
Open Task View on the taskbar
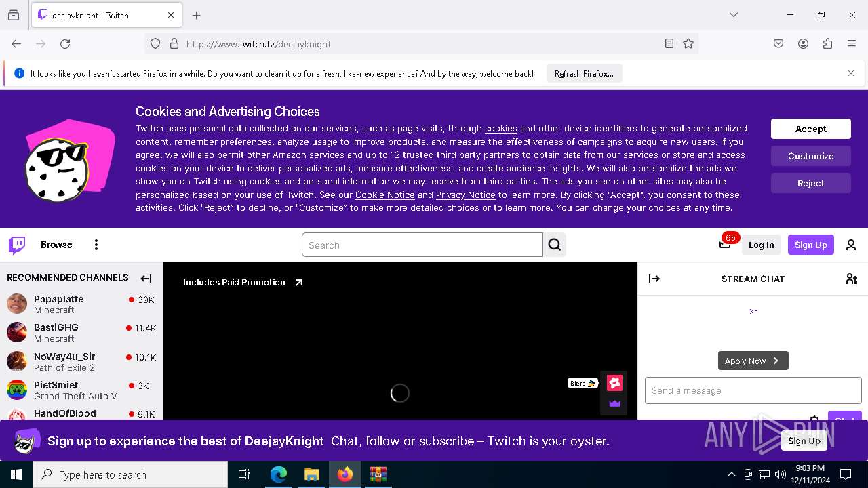click(244, 474)
